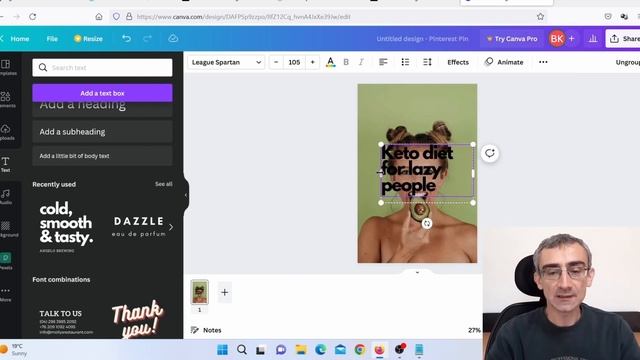This screenshot has width=640, height=360.
Task: Select page 1 thumbnail
Action: [x=200, y=292]
